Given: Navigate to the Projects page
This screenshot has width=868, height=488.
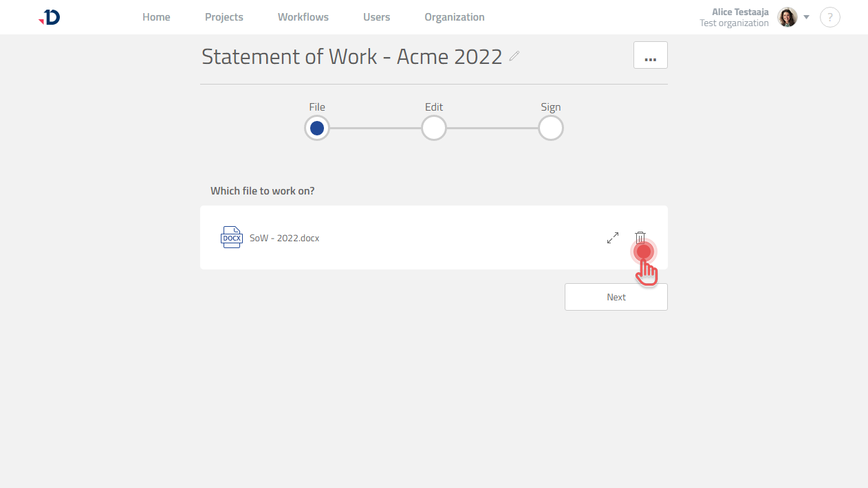Looking at the screenshot, I should click(224, 17).
